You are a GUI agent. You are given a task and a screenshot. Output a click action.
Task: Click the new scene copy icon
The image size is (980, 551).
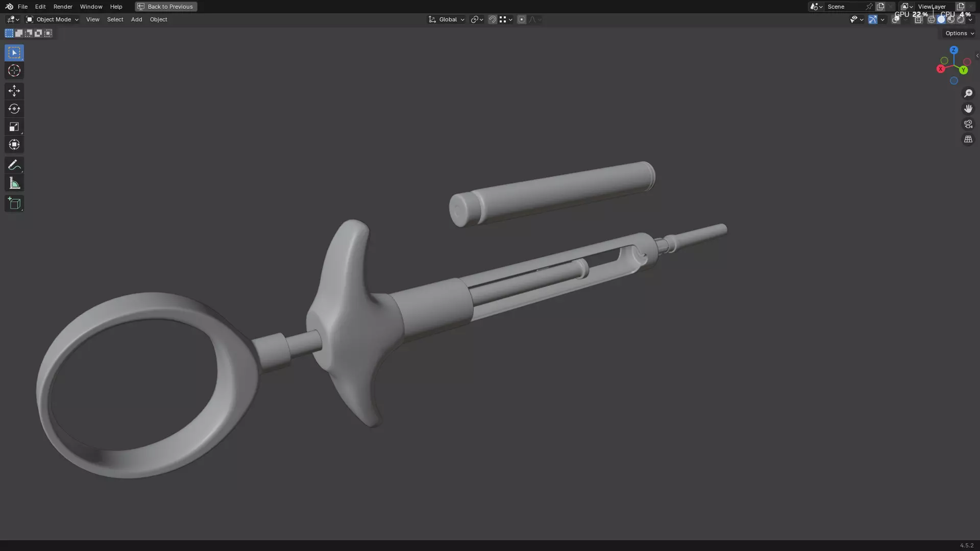[880, 7]
